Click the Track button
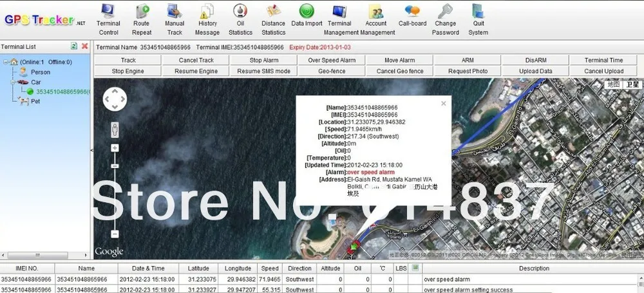This screenshot has height=293, width=644. tap(128, 60)
